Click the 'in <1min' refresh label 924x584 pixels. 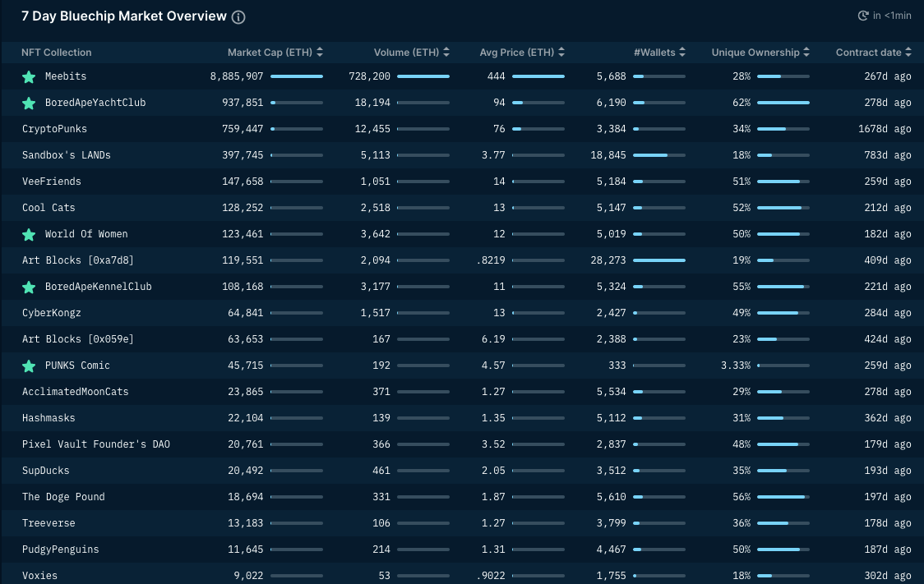tap(892, 16)
